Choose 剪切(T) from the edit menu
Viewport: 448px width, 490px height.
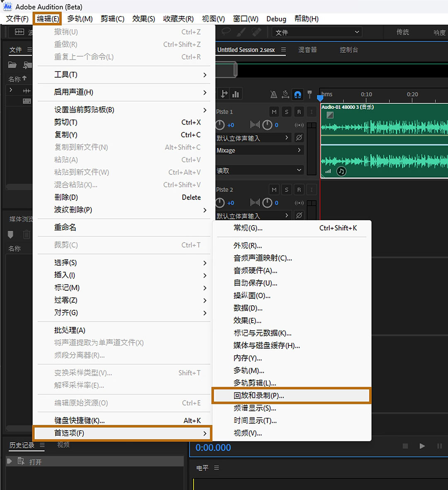[x=124, y=122]
